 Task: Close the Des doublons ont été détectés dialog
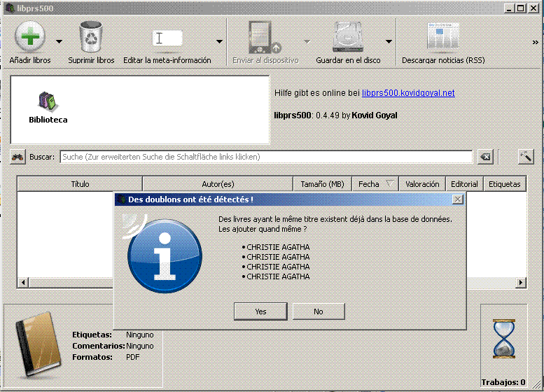click(x=458, y=199)
